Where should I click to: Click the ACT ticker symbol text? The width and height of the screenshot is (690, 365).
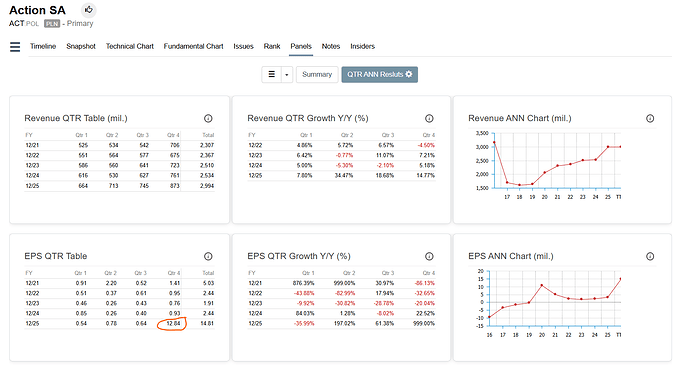16,23
